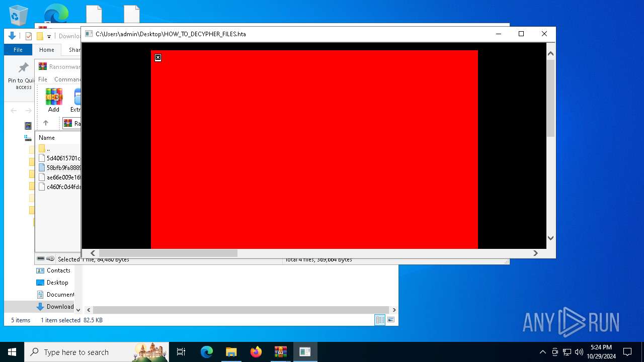The height and width of the screenshot is (362, 644).
Task: Switch to WinRAR in the taskbar
Action: click(281, 352)
